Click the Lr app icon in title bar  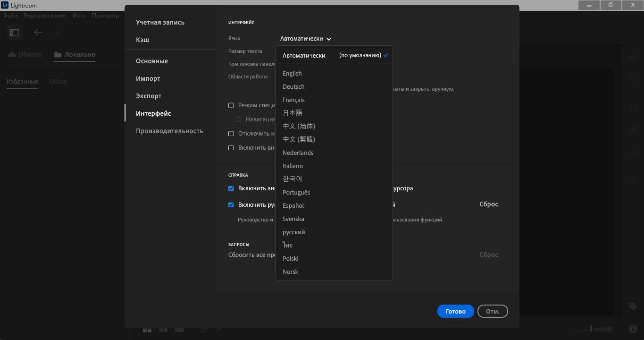pyautogui.click(x=5, y=5)
